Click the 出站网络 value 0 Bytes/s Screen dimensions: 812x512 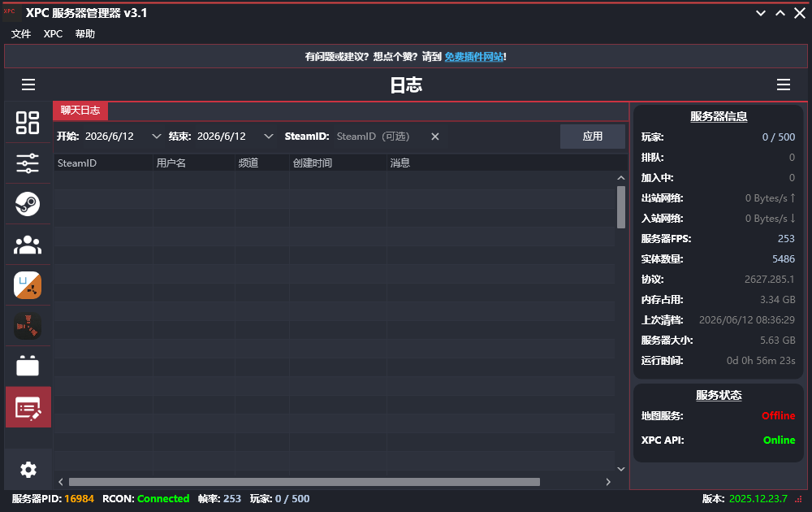(770, 198)
